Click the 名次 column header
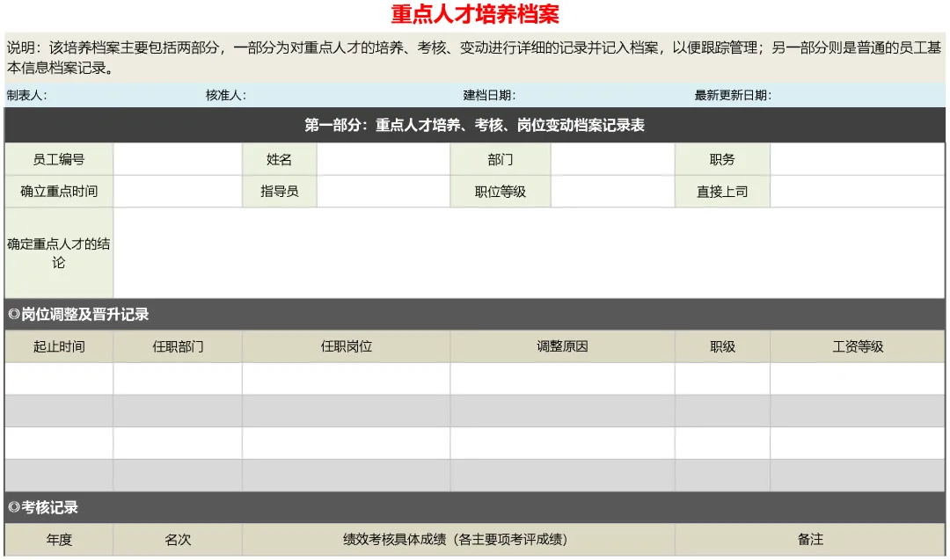This screenshot has height=560, width=950. [x=178, y=540]
